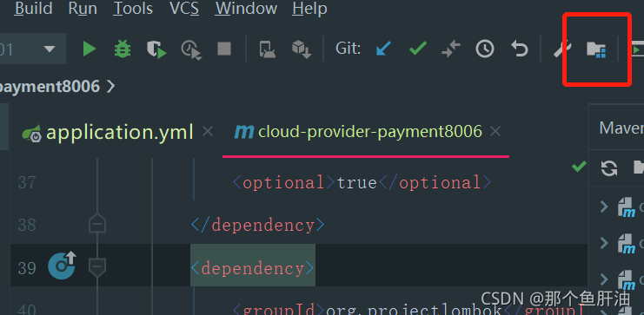644x315 pixels.
Task: Click the optional true text on line 37
Action: (362, 182)
